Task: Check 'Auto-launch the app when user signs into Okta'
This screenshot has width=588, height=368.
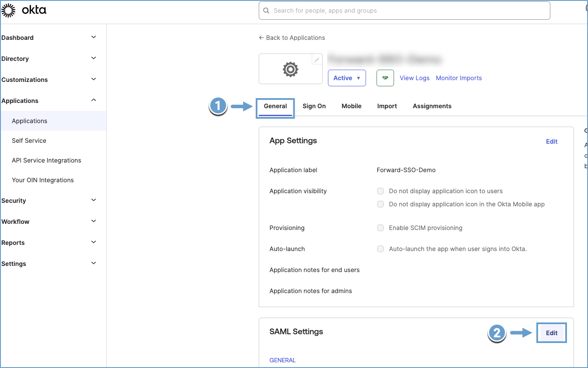Action: point(380,248)
